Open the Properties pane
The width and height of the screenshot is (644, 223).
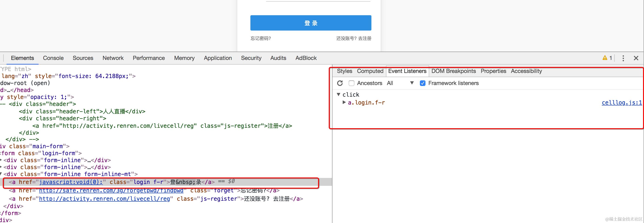(493, 71)
